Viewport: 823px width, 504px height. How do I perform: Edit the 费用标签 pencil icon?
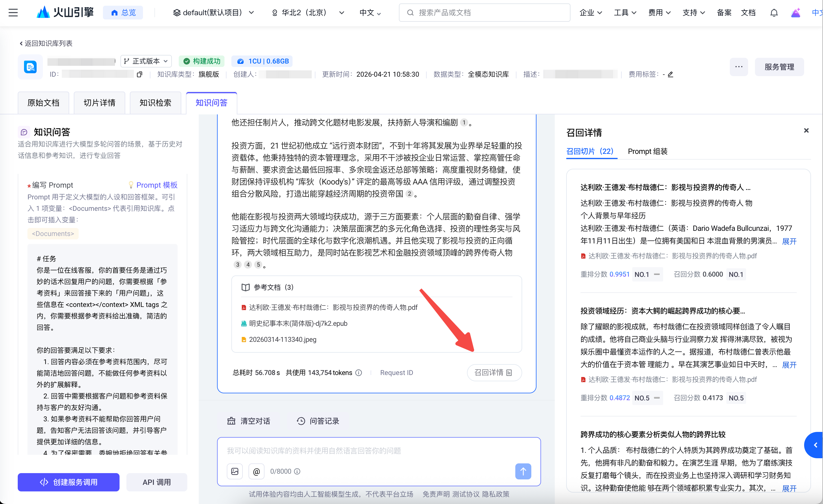(670, 74)
